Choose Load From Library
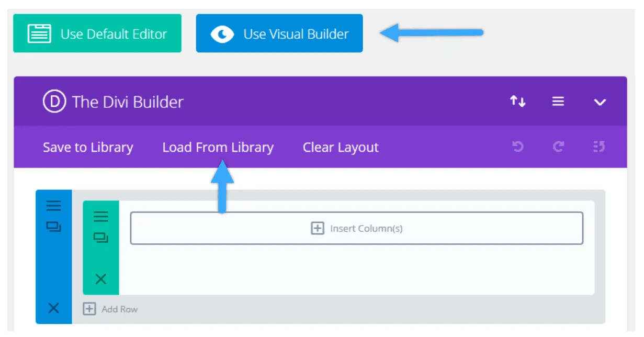 pos(218,148)
